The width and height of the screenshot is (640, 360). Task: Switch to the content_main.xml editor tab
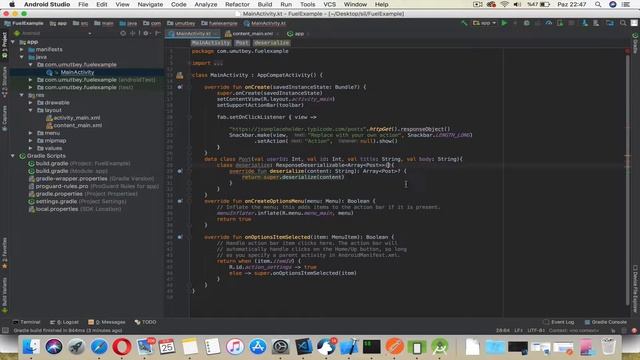(252, 33)
